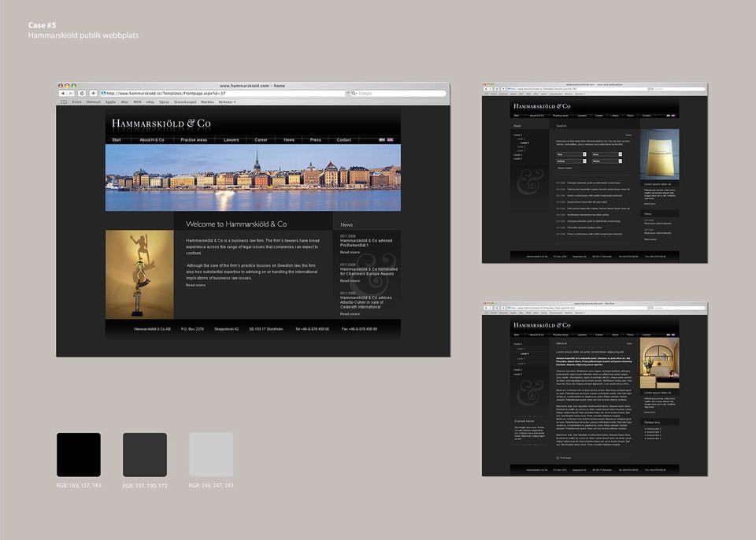Screen dimensions: 756x540
Task: Click the Print link in the news search window
Action: click(628, 135)
